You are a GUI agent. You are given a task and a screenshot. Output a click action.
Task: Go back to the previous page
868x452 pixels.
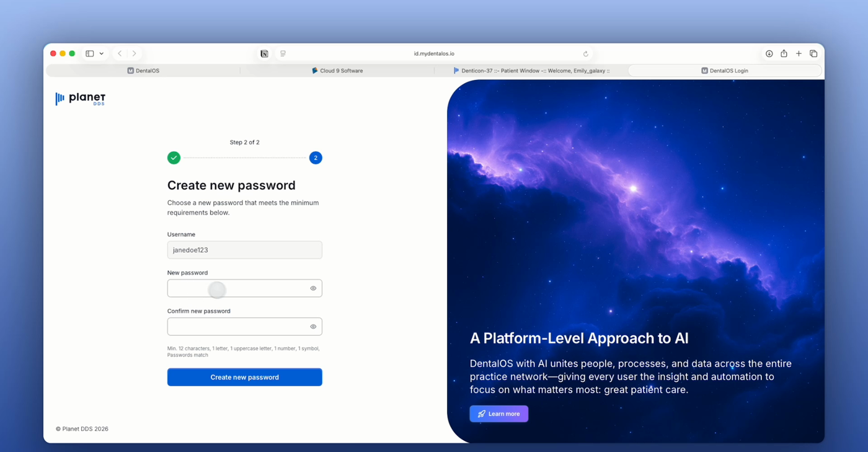click(x=120, y=54)
